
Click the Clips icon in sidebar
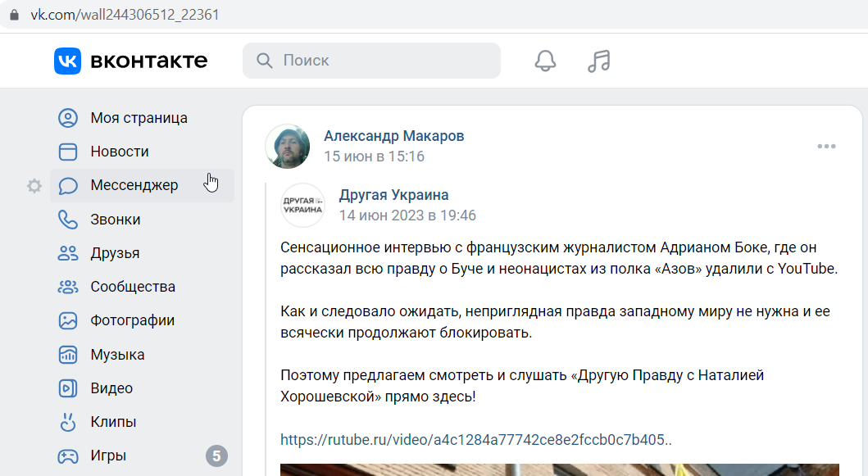pos(68,422)
